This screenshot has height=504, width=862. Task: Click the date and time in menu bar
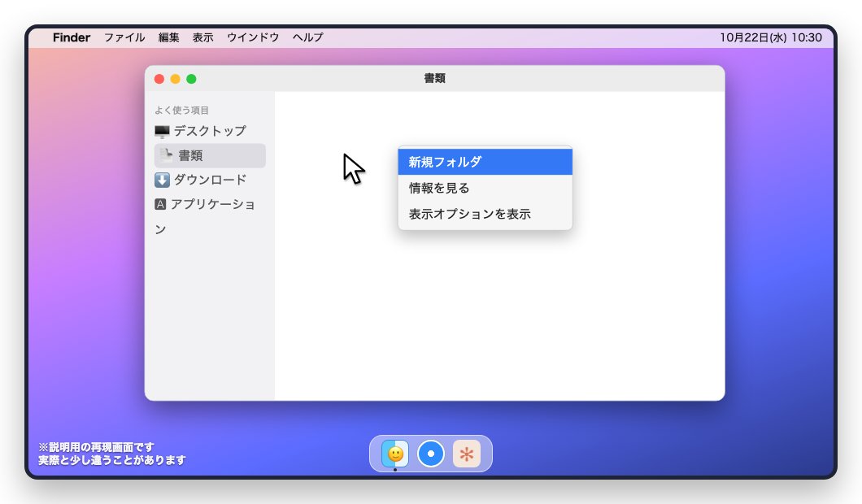point(771,37)
